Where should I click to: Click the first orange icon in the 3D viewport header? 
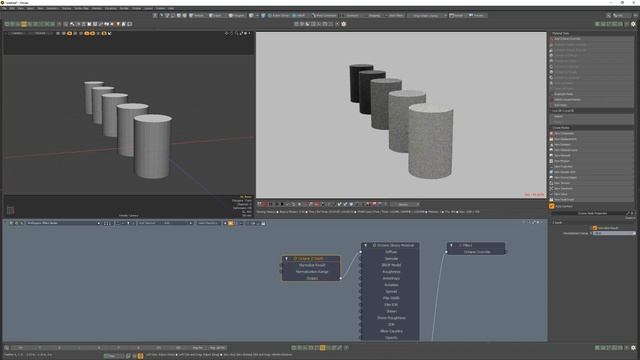pyautogui.click(x=69, y=33)
